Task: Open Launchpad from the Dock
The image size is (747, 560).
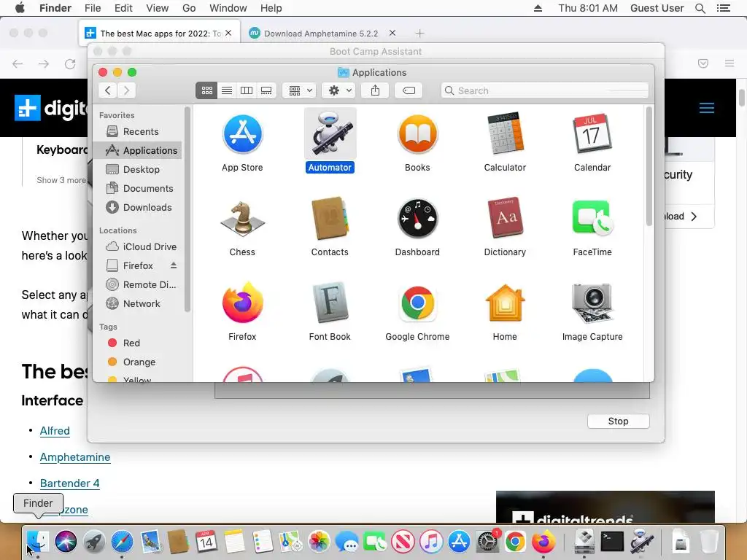Action: 94,542
